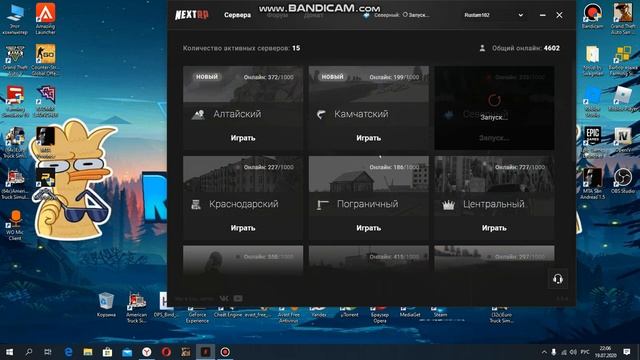Open the American Truck Simulator desktop shortcut
This screenshot has width=640, height=360.
click(x=136, y=308)
